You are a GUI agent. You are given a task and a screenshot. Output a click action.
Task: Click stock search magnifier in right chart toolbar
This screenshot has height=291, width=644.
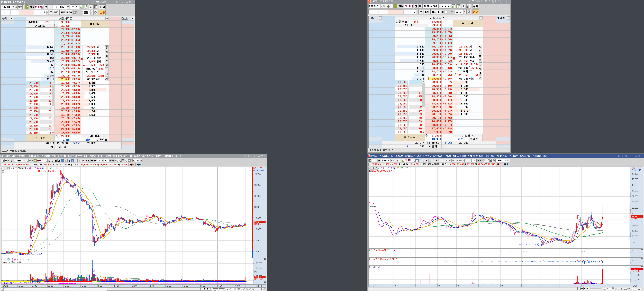(394, 160)
